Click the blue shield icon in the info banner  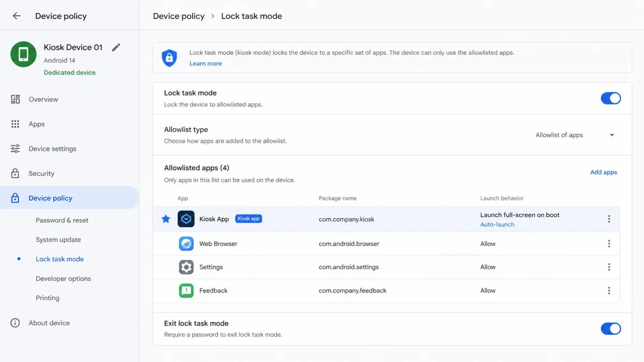click(170, 58)
